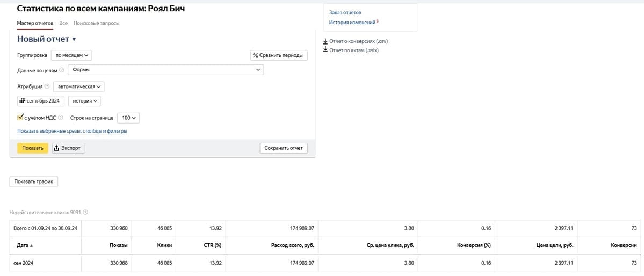The height and width of the screenshot is (276, 644).
Task: Open the Заказ отчетов link
Action: [345, 13]
